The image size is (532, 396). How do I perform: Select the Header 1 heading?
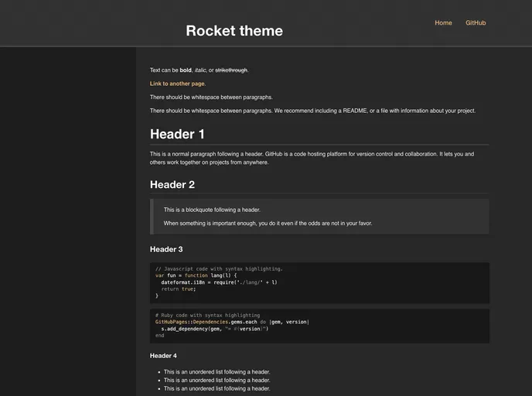tap(178, 134)
